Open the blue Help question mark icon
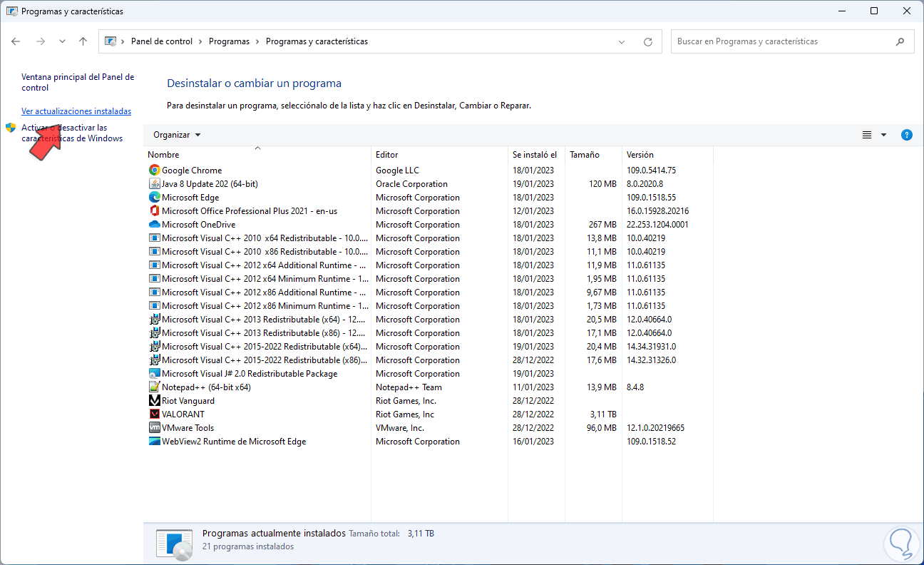Image resolution: width=924 pixels, height=565 pixels. pos(907,135)
